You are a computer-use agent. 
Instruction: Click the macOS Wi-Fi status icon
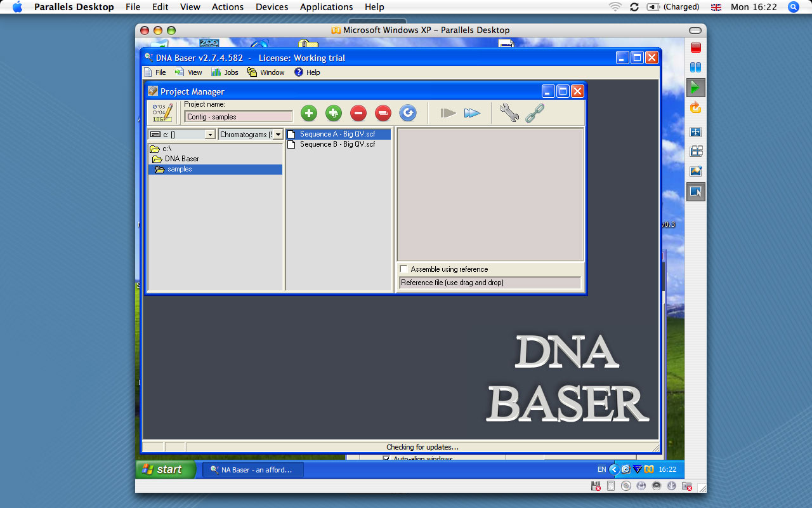615,7
